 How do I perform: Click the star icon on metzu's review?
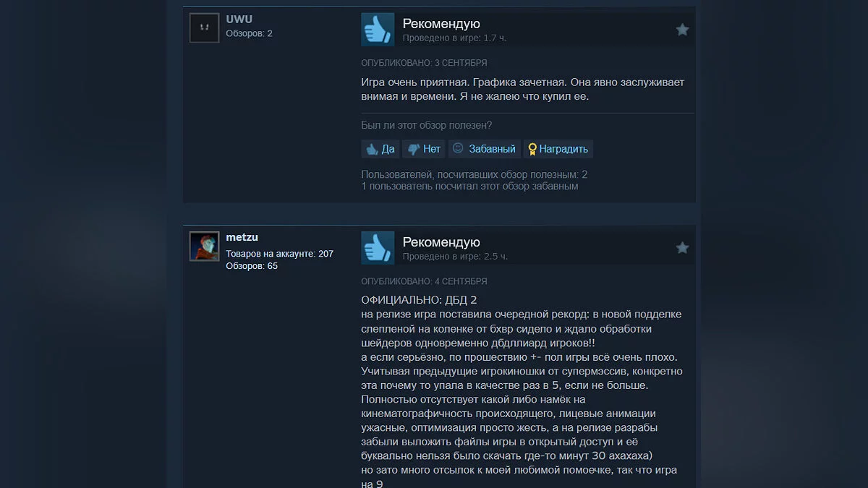point(682,248)
